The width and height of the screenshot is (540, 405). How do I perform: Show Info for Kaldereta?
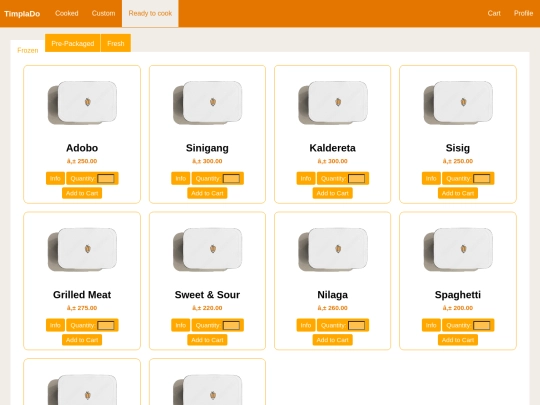[x=306, y=178]
